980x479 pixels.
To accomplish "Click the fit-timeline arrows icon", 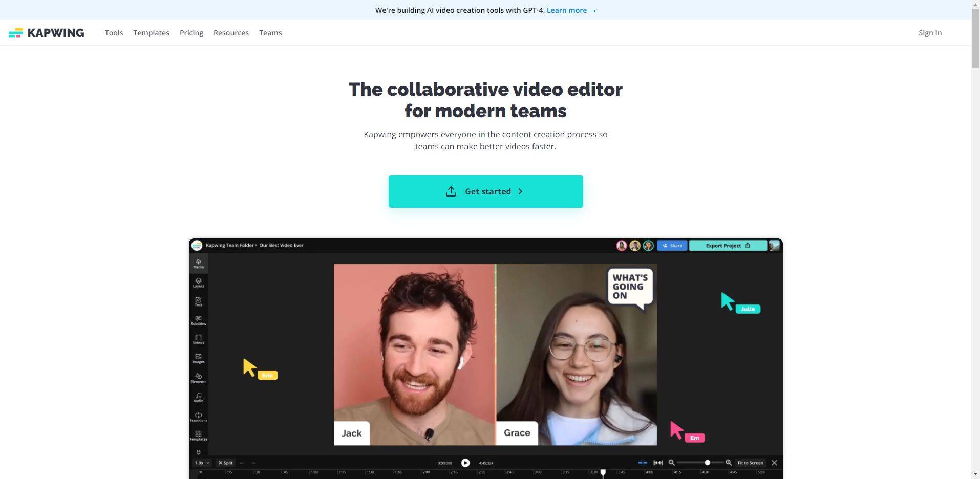I will (x=658, y=463).
